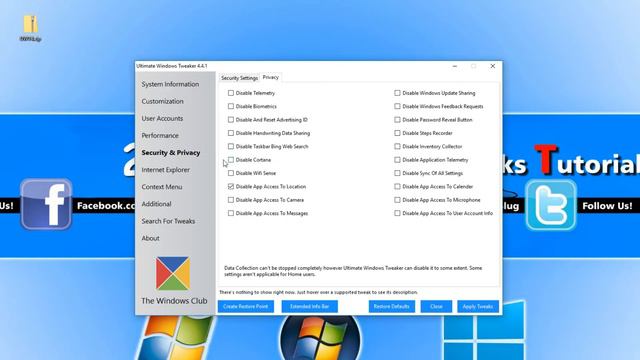Check Disable App Access To Camera
Image resolution: width=640 pixels, height=360 pixels.
(231, 200)
